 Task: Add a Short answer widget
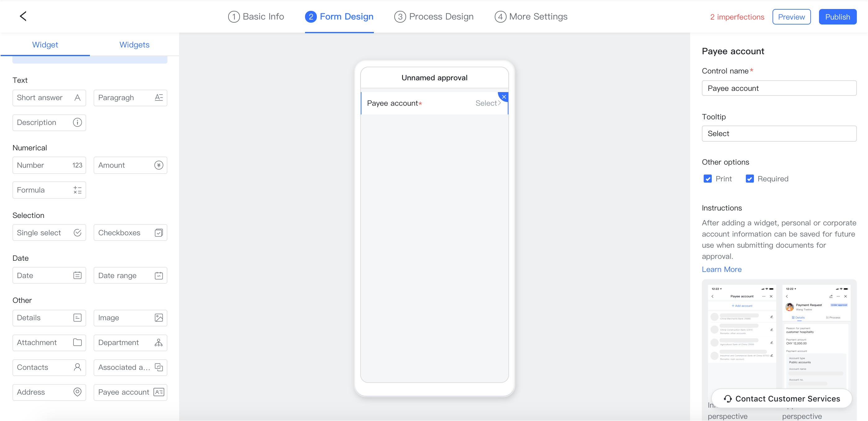49,98
